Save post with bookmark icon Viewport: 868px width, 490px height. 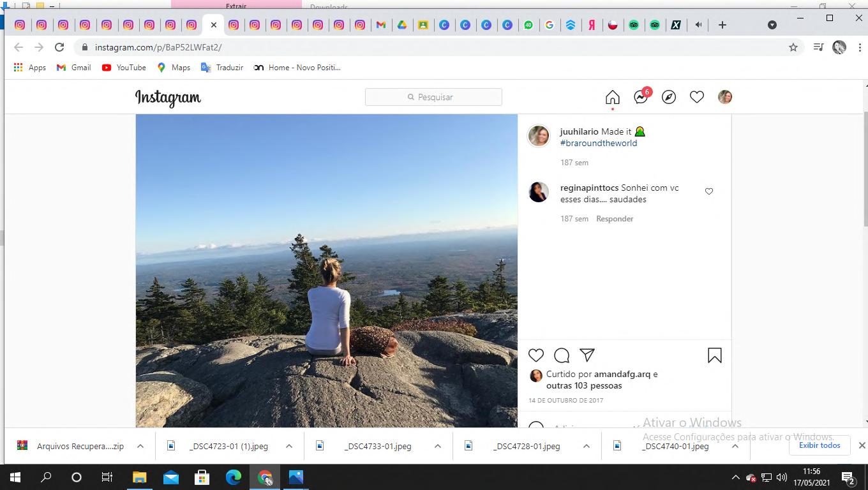click(x=715, y=355)
